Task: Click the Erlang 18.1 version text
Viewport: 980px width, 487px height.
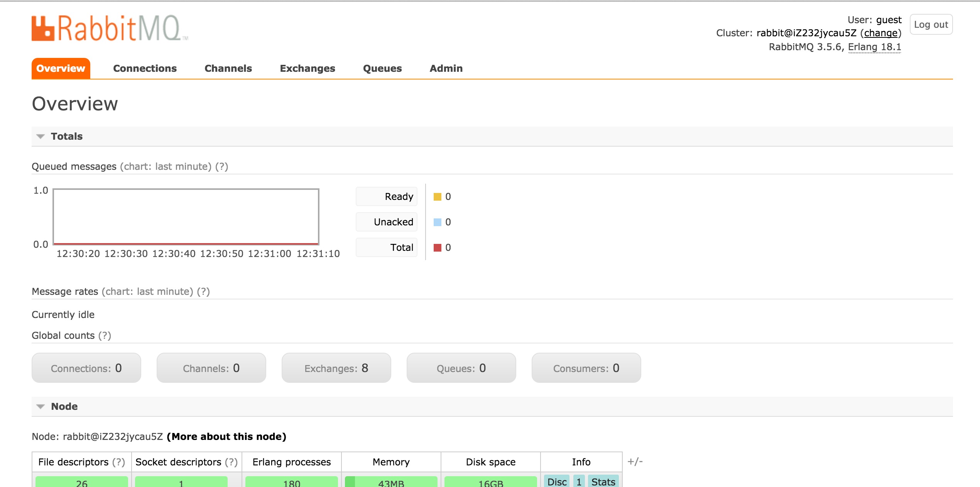Action: coord(874,47)
